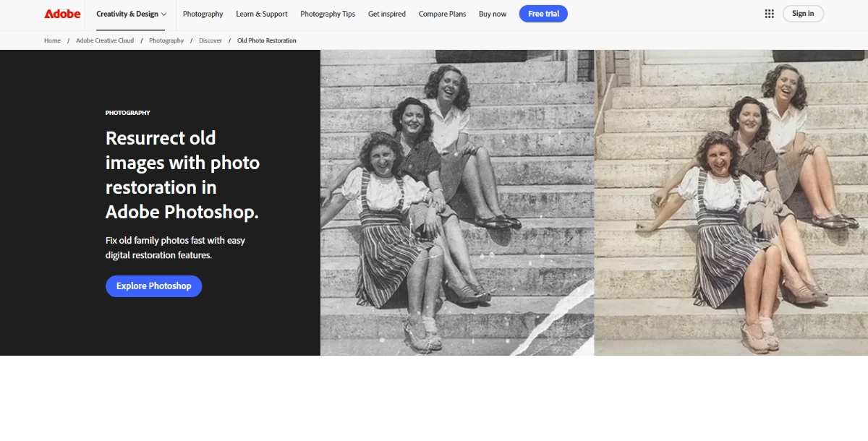Open the Photography breadcrumb link
The width and height of the screenshot is (868, 441).
coord(166,40)
